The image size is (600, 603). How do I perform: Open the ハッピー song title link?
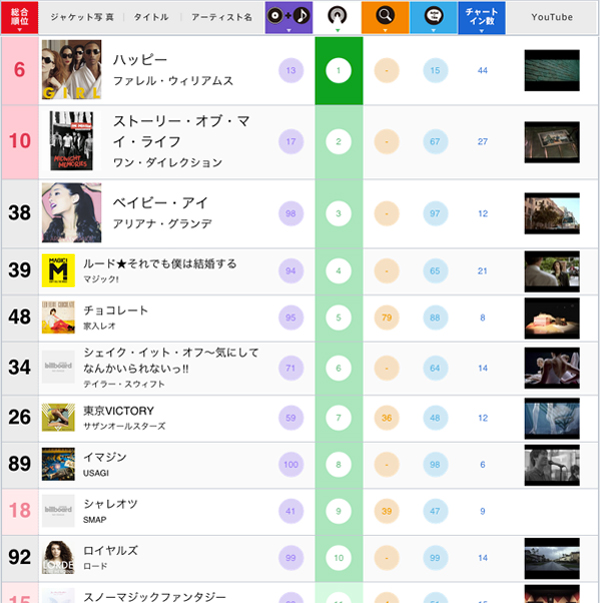(143, 61)
